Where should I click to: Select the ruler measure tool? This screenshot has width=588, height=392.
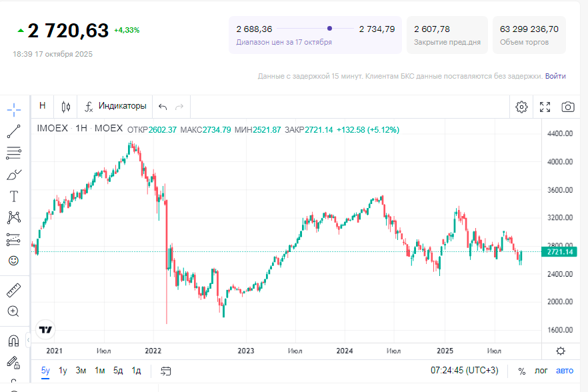(14, 290)
